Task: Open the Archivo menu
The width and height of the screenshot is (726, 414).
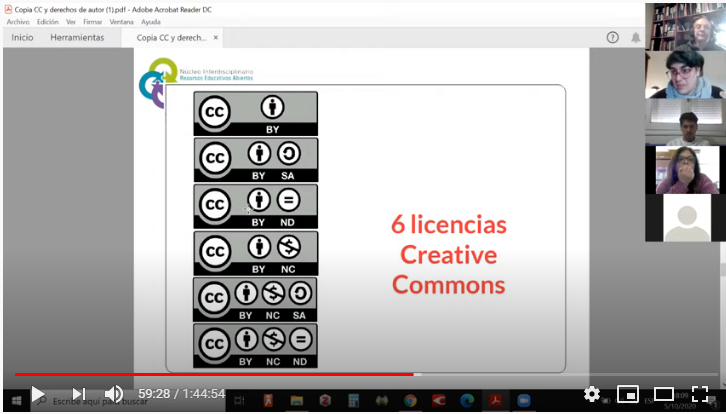Action: point(18,21)
